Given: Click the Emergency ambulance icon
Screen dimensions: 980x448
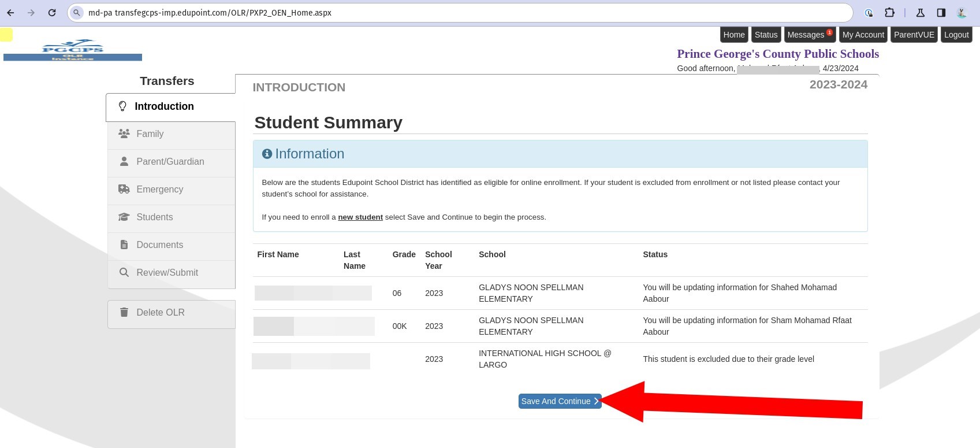Looking at the screenshot, I should pyautogui.click(x=124, y=189).
